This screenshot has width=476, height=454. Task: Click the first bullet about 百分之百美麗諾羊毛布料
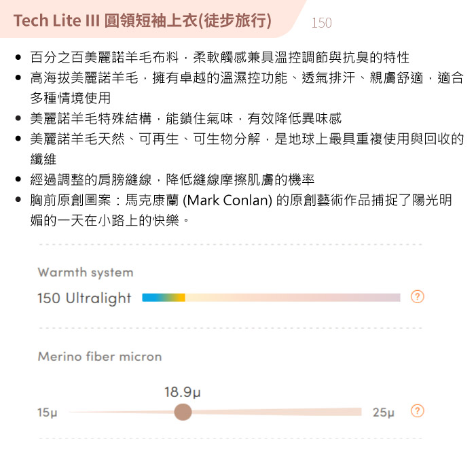pyautogui.click(x=219, y=58)
